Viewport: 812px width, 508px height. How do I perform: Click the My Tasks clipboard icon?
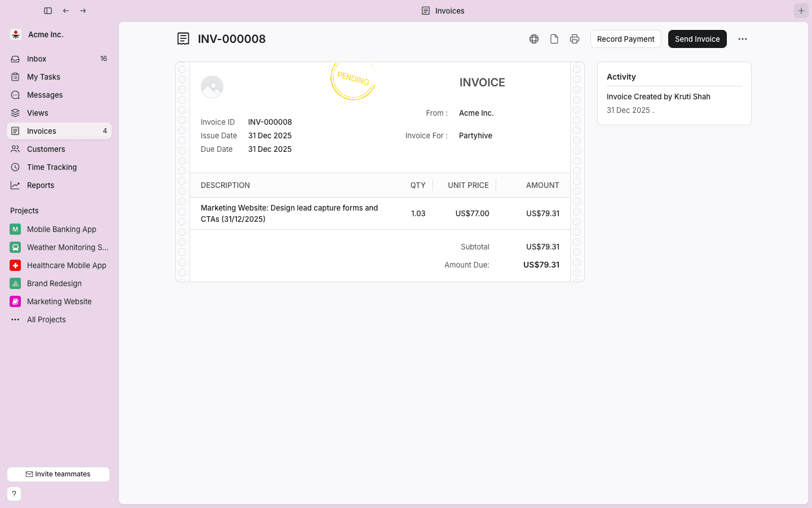point(15,77)
